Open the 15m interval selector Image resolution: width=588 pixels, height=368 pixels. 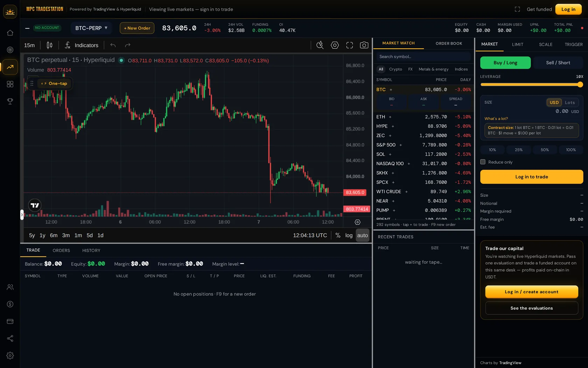pyautogui.click(x=29, y=45)
